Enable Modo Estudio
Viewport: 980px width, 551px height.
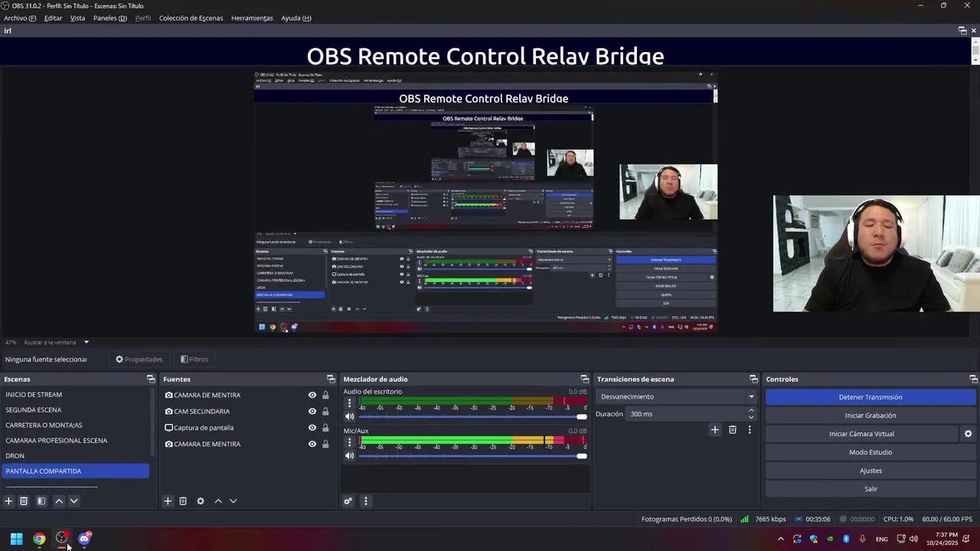pyautogui.click(x=871, y=452)
